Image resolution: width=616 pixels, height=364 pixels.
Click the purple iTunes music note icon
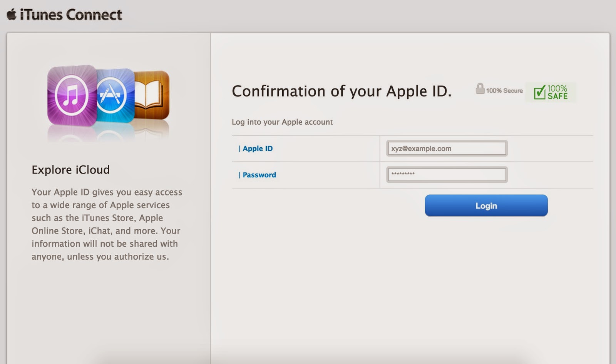coord(72,95)
